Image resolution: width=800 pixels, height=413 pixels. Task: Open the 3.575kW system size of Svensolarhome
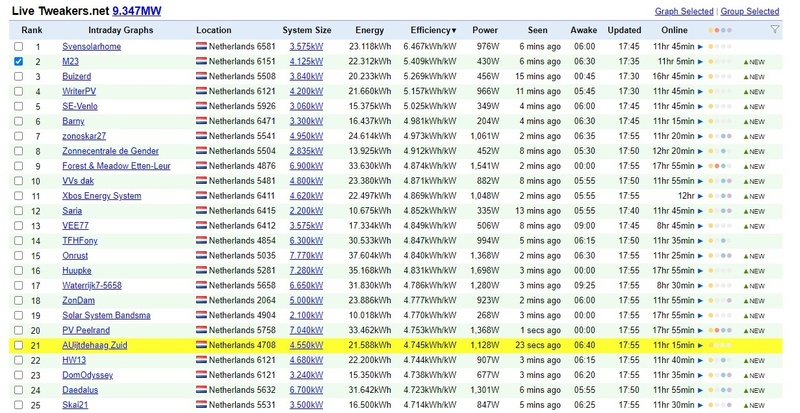(x=306, y=46)
